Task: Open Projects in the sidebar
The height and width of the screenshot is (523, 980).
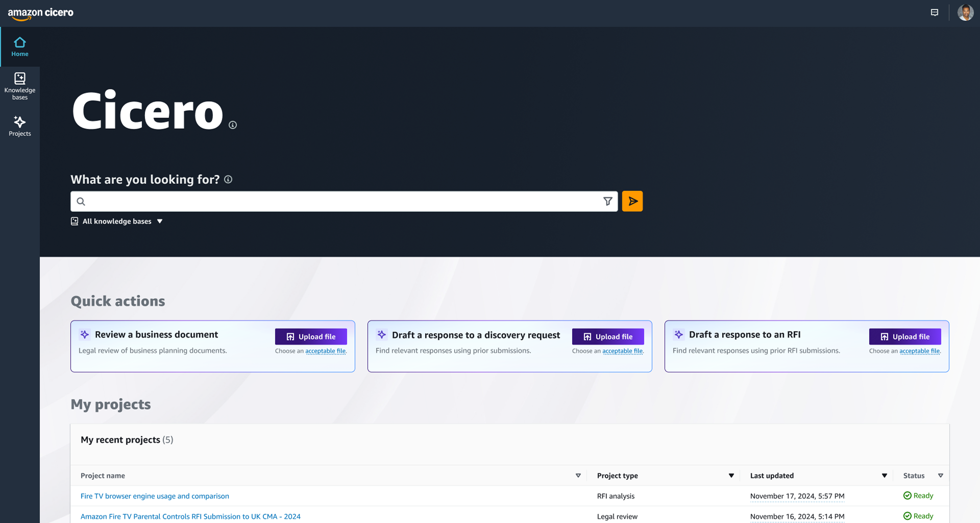Action: click(x=20, y=126)
